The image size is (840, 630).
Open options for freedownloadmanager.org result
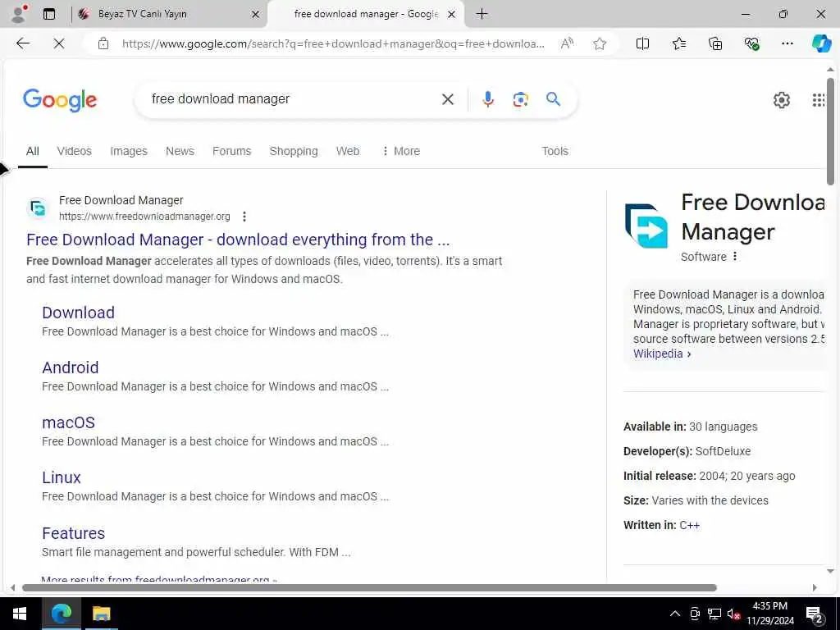(244, 217)
